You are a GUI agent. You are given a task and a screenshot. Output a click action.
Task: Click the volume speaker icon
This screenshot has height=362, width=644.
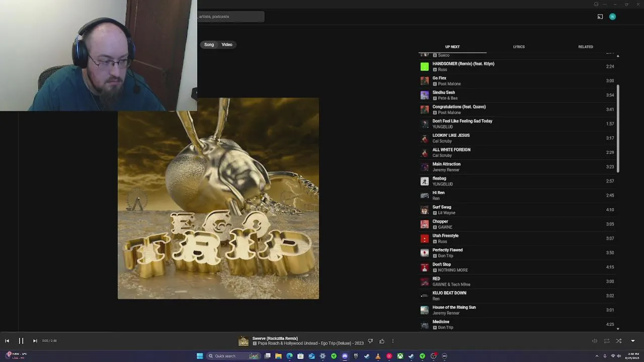pos(594,341)
